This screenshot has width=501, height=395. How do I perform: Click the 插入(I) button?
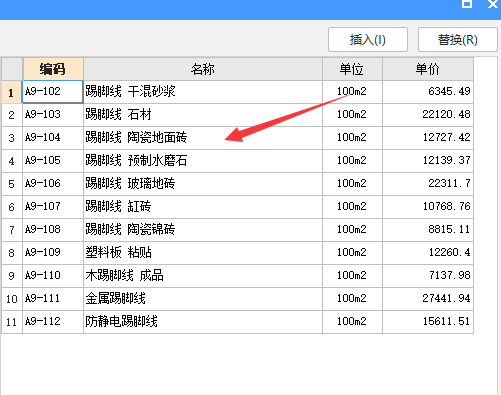[368, 40]
